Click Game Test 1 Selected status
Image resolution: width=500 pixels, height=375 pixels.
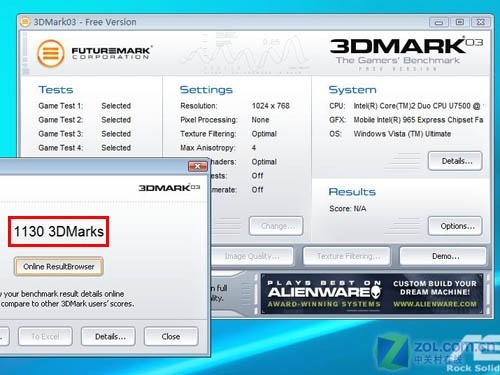click(116, 106)
